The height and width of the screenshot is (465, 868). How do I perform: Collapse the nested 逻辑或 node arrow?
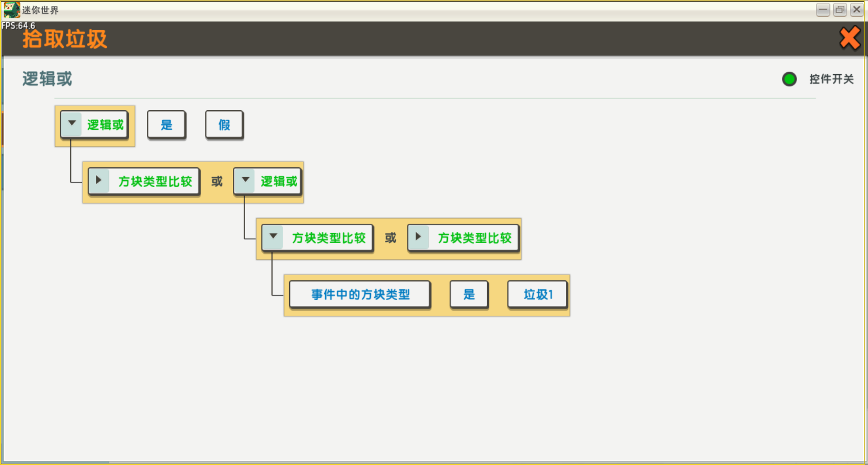(245, 181)
